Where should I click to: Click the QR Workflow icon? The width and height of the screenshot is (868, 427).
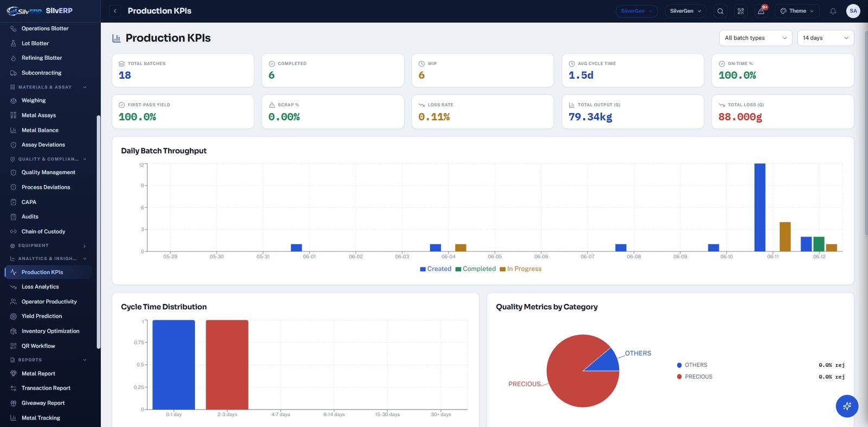point(13,346)
